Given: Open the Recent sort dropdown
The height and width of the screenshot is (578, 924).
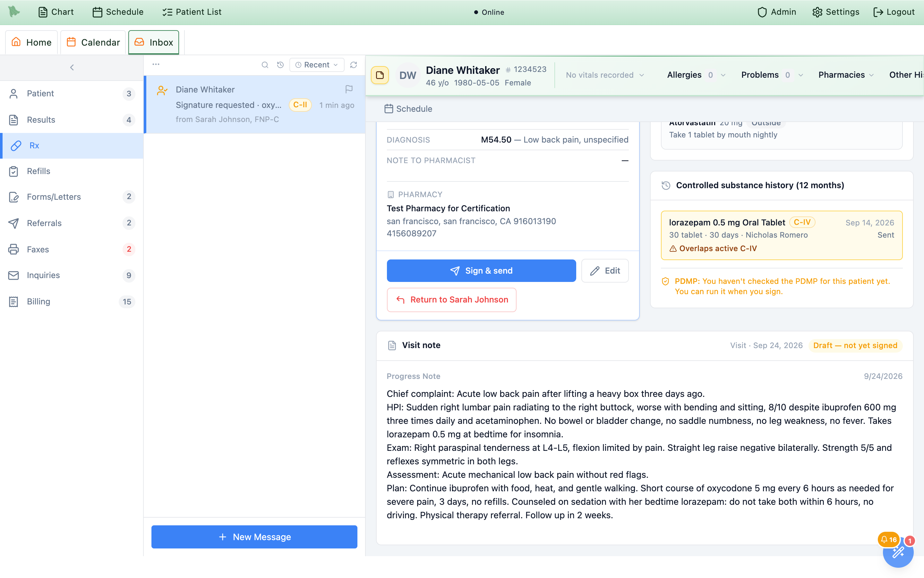Looking at the screenshot, I should pyautogui.click(x=317, y=65).
